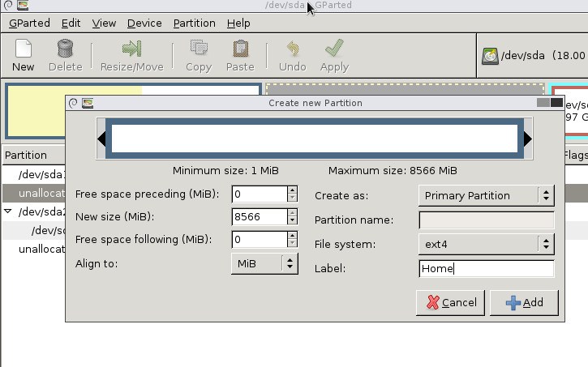Open the Create as dropdown
This screenshot has width=588, height=367.
(487, 195)
